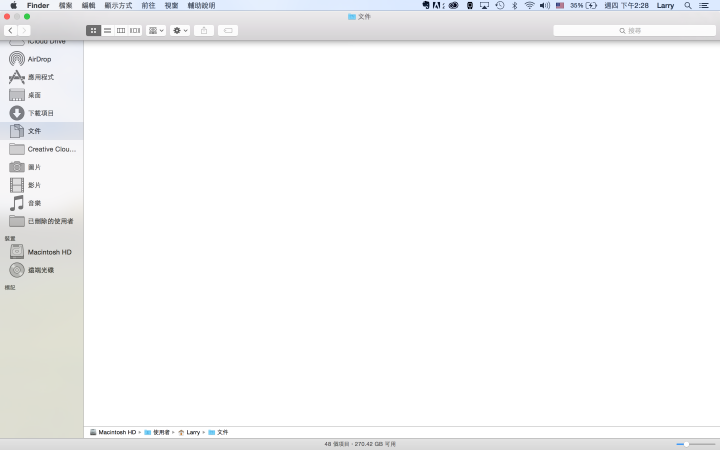Image resolution: width=720 pixels, height=450 pixels.
Task: Open Spotlight search in the menu bar
Action: [688, 6]
